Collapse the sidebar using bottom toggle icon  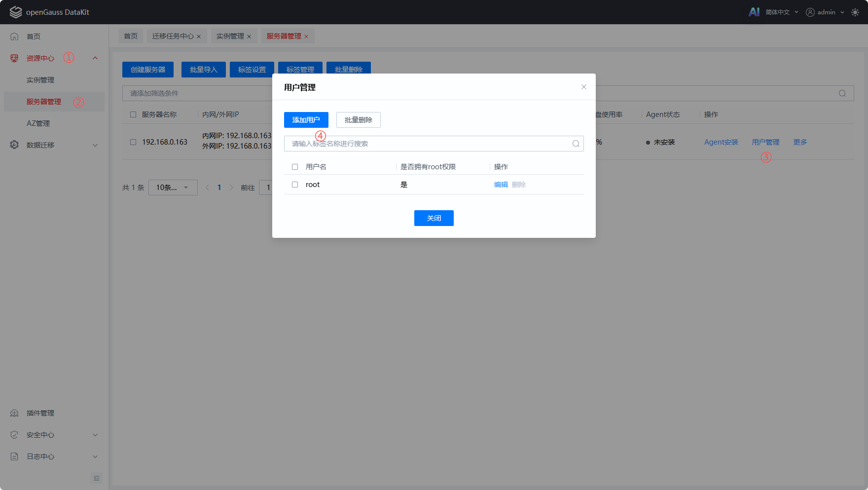97,478
